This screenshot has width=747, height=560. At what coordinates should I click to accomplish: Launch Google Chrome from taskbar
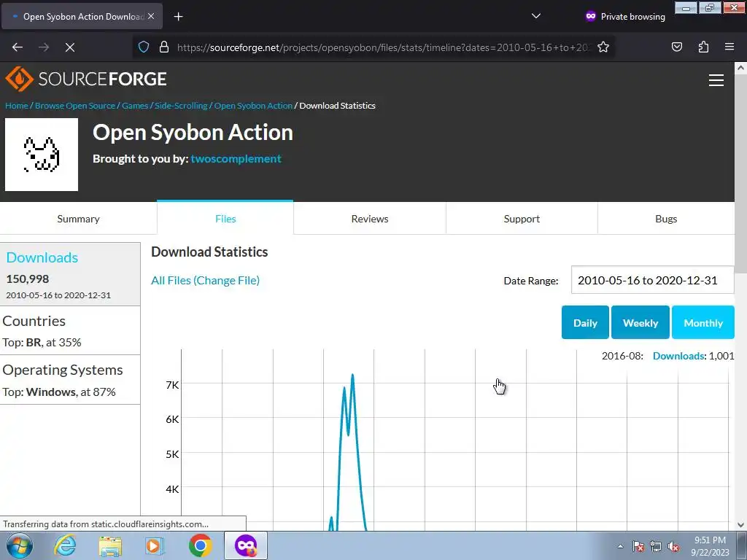pos(200,545)
